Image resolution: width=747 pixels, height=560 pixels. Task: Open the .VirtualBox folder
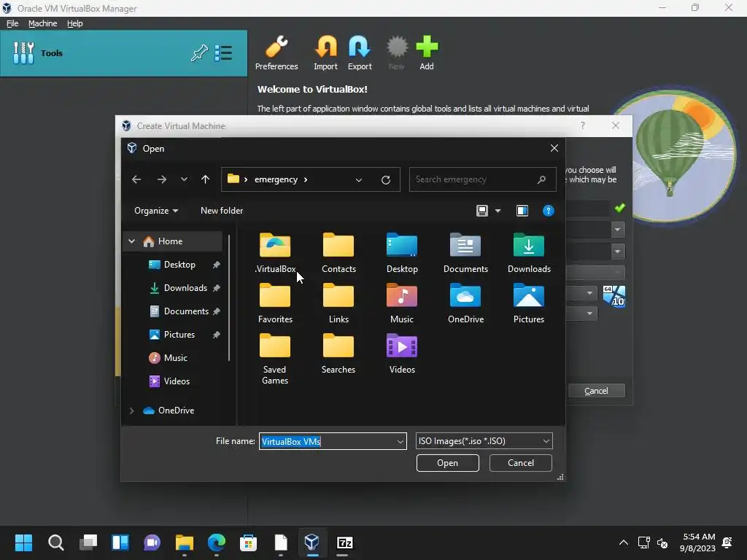pyautogui.click(x=275, y=253)
